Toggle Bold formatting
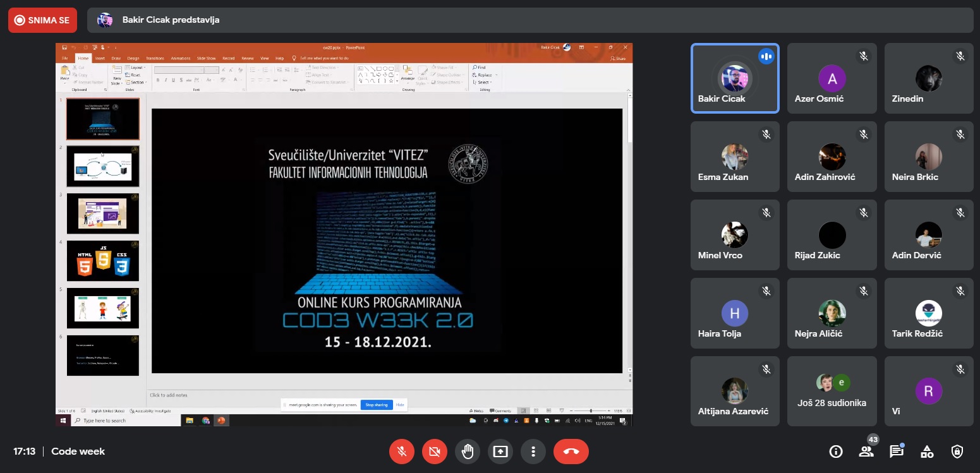The image size is (980, 473). [158, 80]
